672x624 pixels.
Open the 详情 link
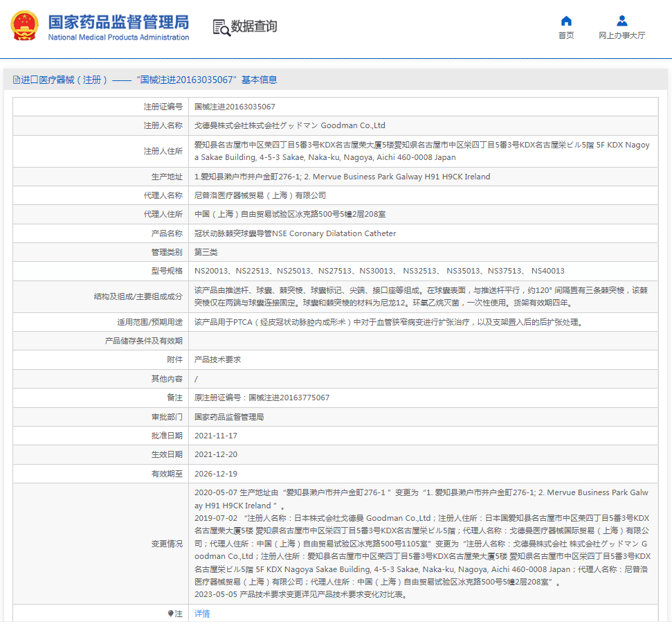[202, 614]
